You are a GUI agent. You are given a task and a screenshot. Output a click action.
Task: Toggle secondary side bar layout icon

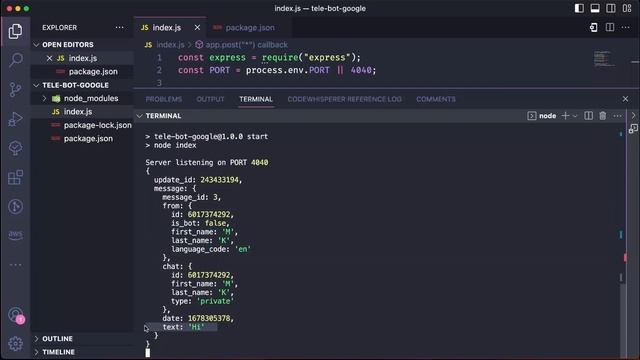click(611, 8)
